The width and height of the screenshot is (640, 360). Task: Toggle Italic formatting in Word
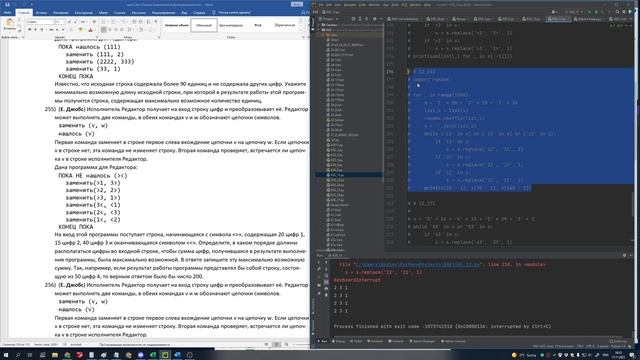(36, 29)
